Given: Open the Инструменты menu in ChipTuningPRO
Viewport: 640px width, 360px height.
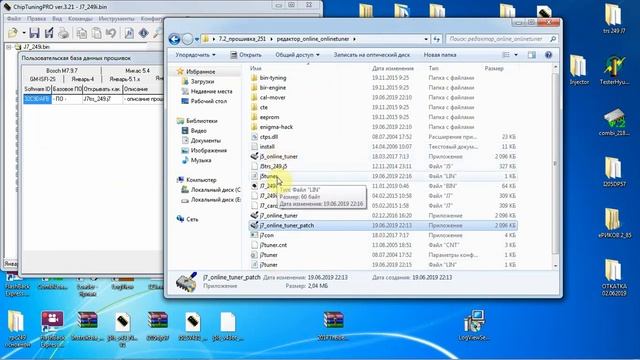Looking at the screenshot, I should [116, 19].
